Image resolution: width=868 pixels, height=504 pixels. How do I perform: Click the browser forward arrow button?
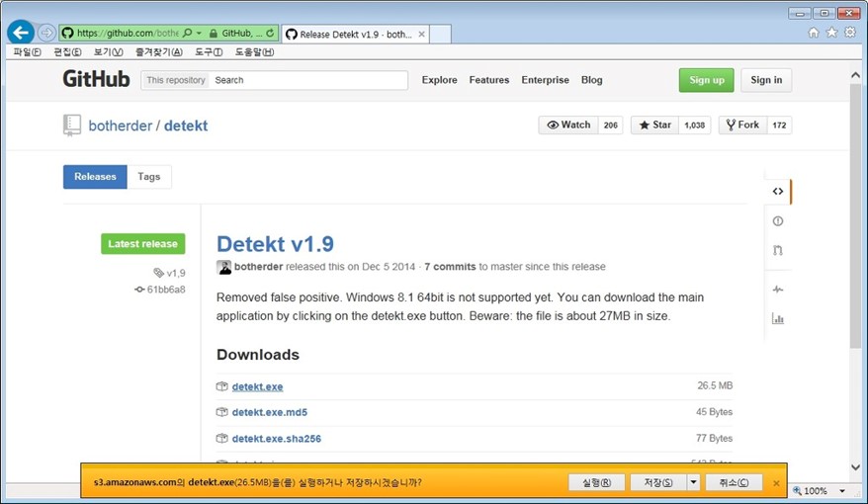click(x=46, y=34)
